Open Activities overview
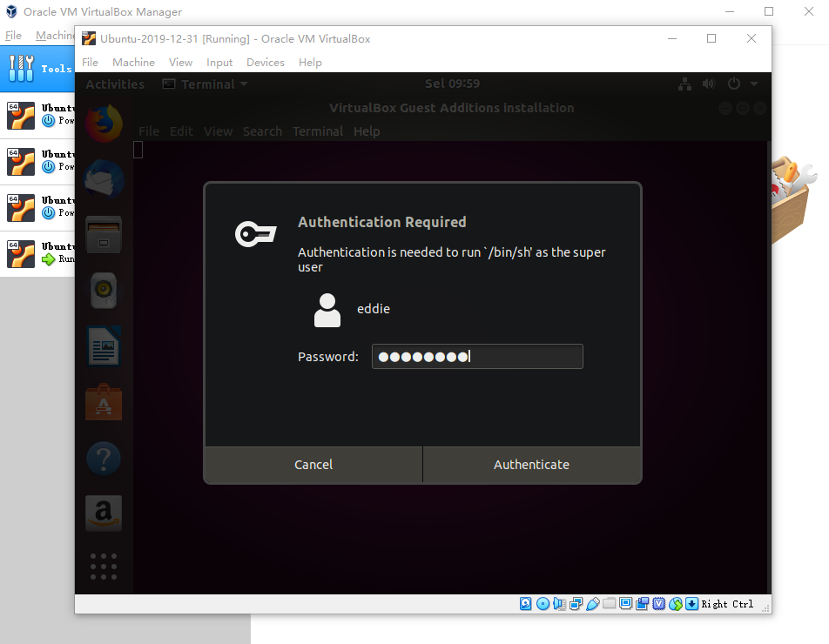The width and height of the screenshot is (829, 644). click(x=115, y=84)
